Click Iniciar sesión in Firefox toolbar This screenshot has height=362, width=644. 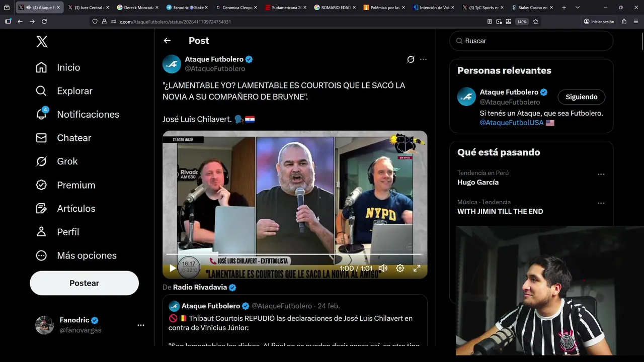pyautogui.click(x=599, y=22)
